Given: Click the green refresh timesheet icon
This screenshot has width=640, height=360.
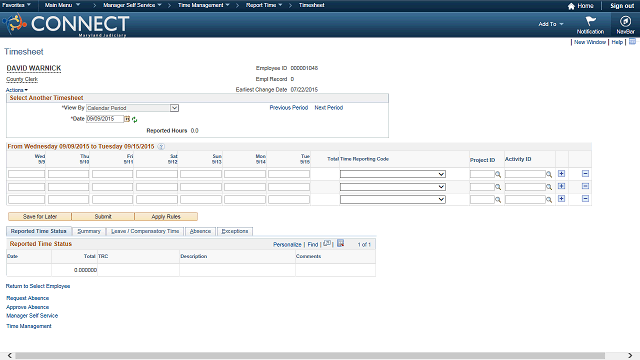Looking at the screenshot, I should (134, 120).
